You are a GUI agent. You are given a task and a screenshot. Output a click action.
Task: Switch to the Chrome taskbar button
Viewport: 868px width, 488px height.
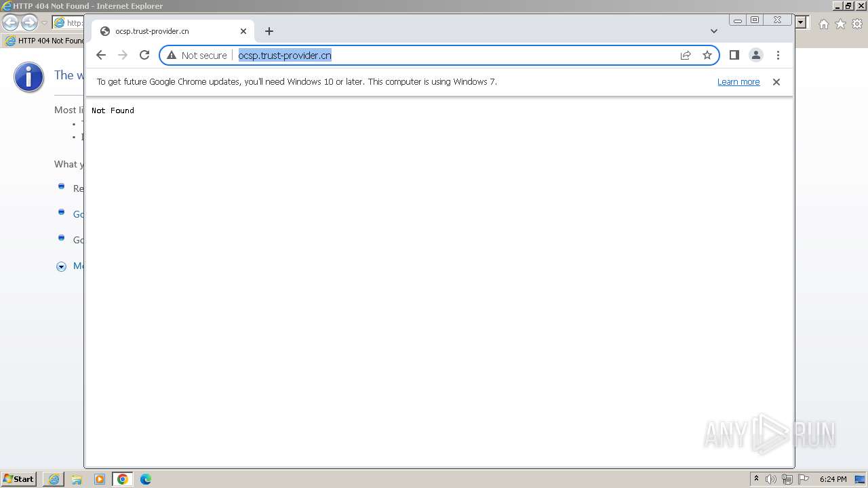[123, 479]
